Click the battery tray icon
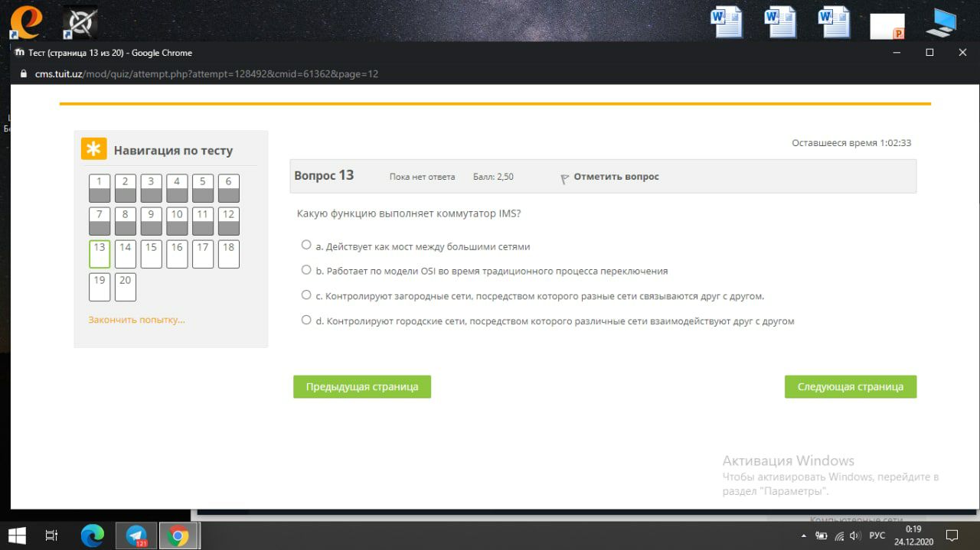Image resolution: width=980 pixels, height=550 pixels. pos(823,535)
